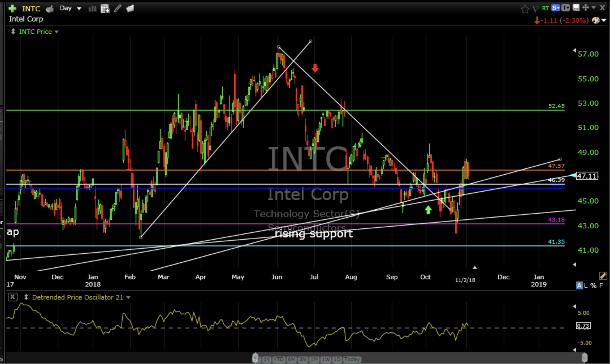610x364 pixels.
Task: Click the flag alert icon
Action: tap(535, 9)
